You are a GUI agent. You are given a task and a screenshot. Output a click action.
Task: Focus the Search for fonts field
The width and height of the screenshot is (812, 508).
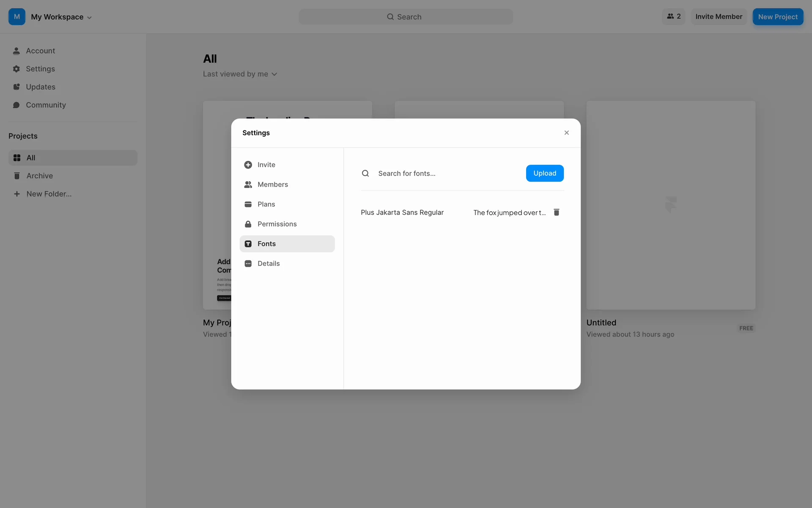pos(446,173)
